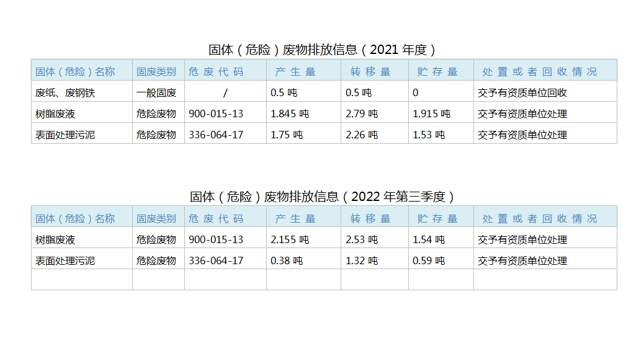This screenshot has width=644, height=338.
Task: Click the 2.53 吨 transfer cell
Action: tap(362, 239)
